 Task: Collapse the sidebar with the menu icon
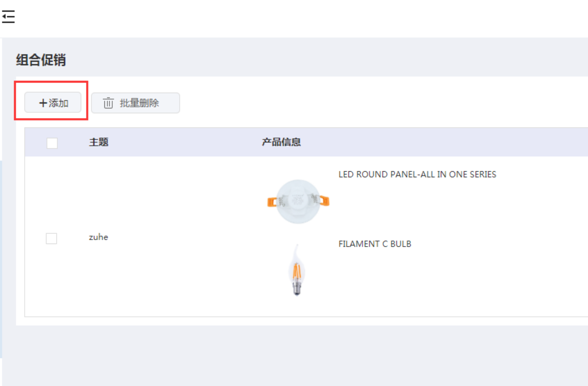click(x=8, y=17)
